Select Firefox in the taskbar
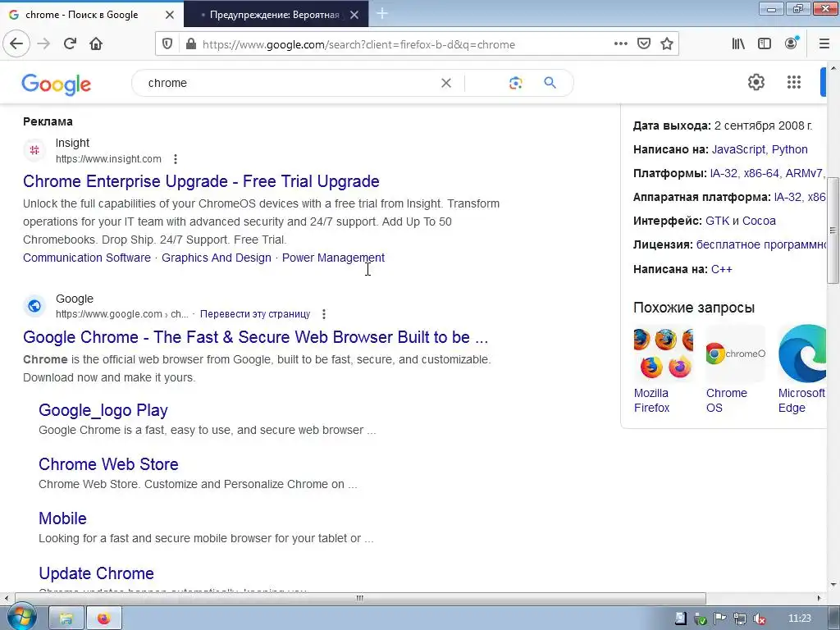 tap(104, 619)
